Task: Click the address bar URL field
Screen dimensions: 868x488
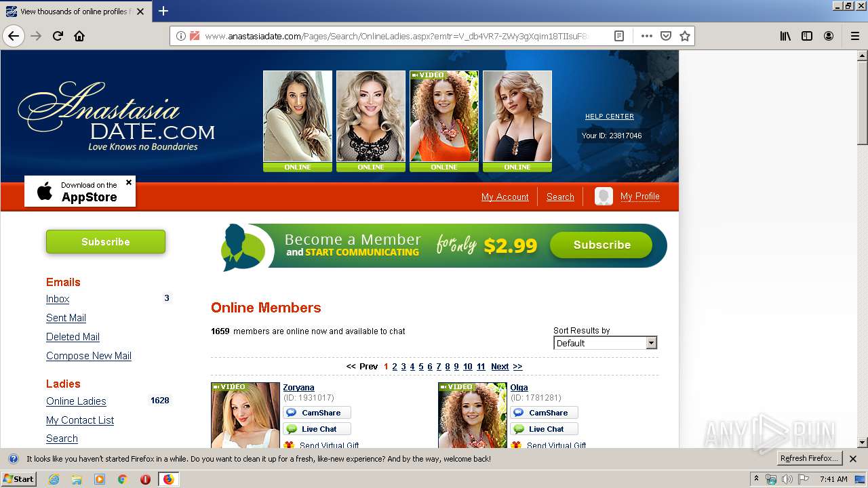Action: point(397,36)
